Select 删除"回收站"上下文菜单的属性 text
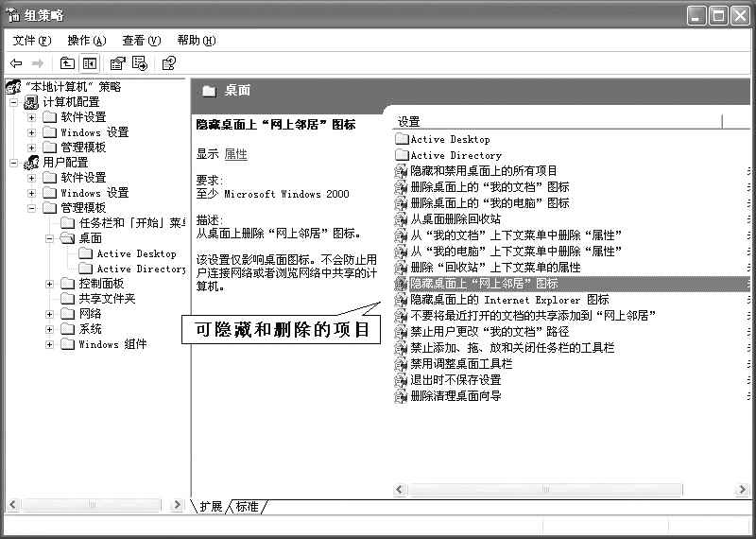Screen dimensions: 756x539 [495, 268]
